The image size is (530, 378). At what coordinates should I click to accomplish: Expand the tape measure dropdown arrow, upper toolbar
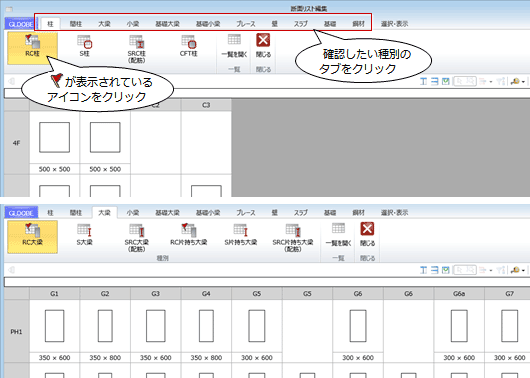coord(523,81)
